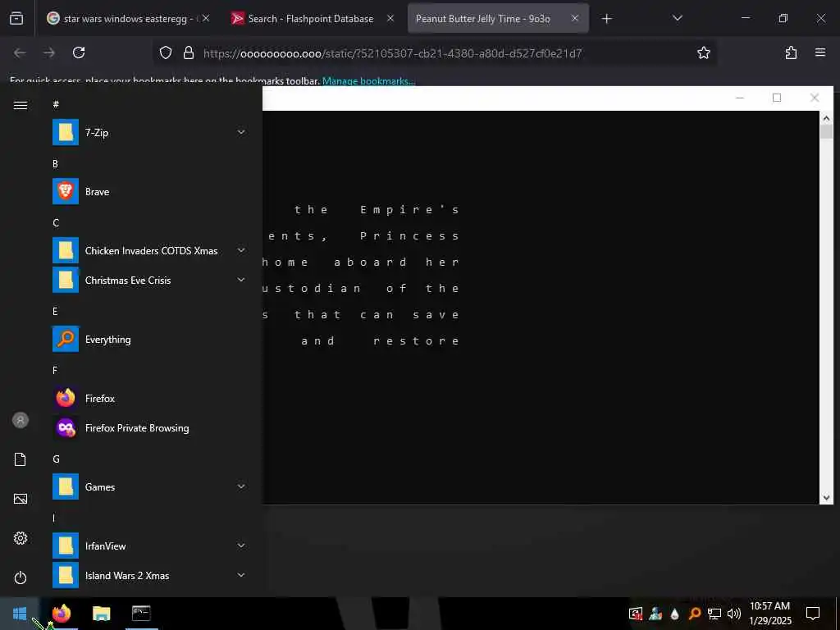Open the browser extensions menu

(x=791, y=52)
